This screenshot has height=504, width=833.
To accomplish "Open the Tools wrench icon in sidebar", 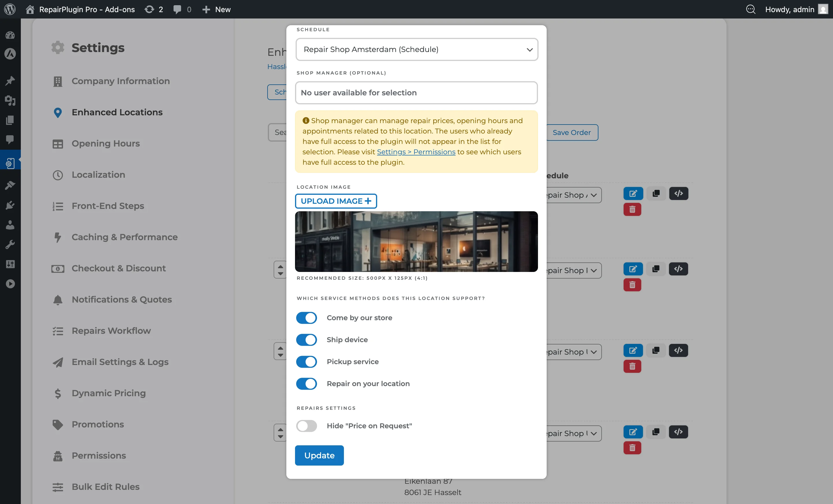I will pos(10,244).
